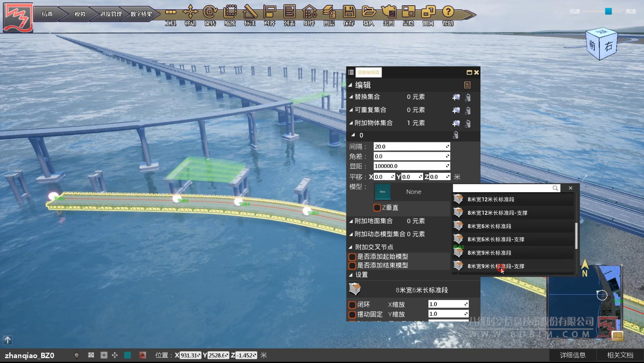
Task: Collapse the 附加交叉节点 section
Action: tap(350, 247)
